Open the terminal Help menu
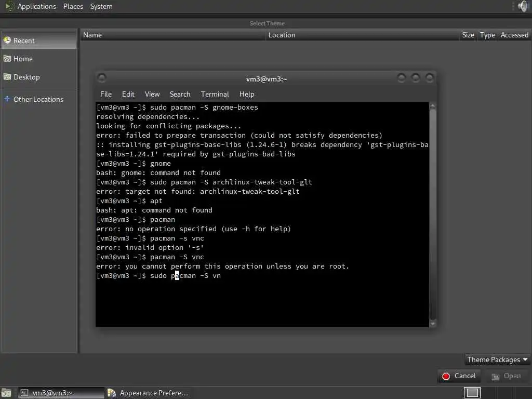Screen dimensions: 532x399 [x=247, y=95]
